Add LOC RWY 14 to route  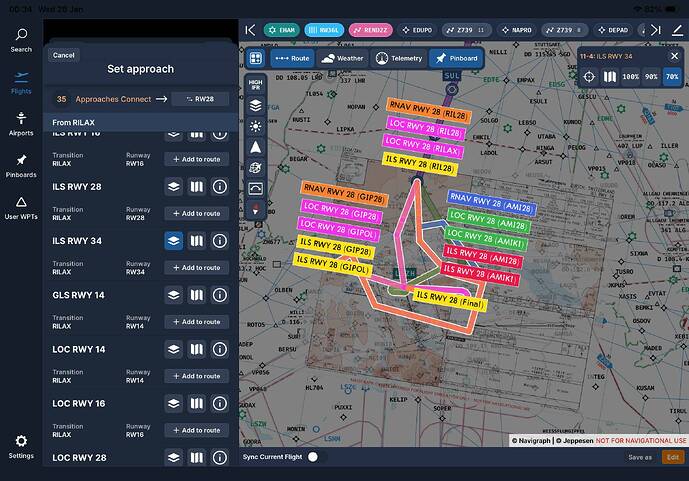(196, 376)
